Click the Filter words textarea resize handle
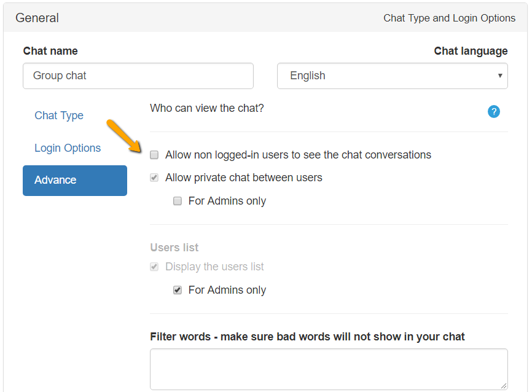The image size is (532, 392). [x=504, y=386]
